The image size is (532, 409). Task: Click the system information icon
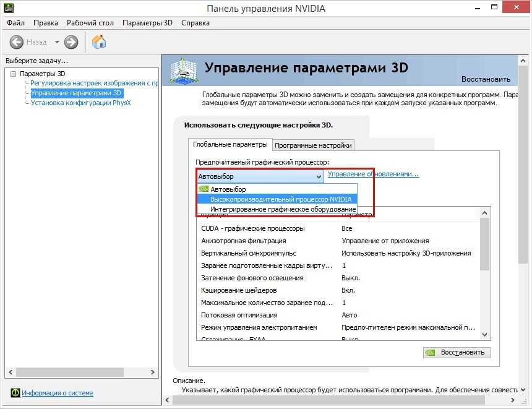[15, 393]
